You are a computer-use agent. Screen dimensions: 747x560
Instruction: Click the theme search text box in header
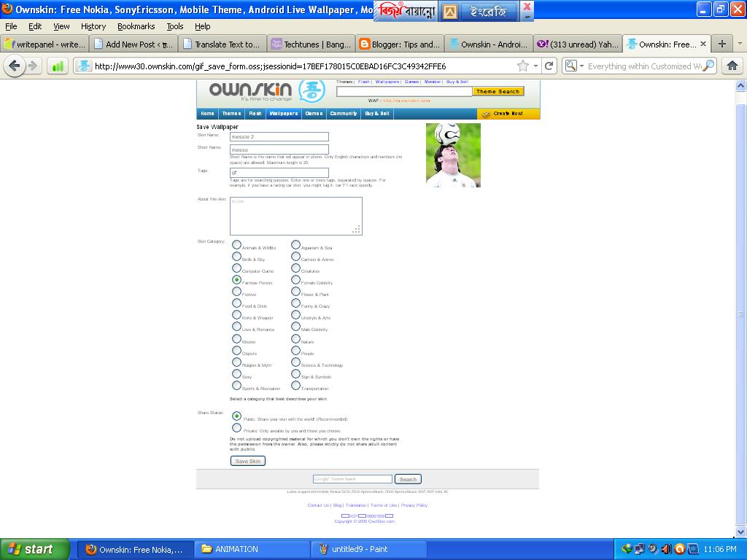[x=404, y=91]
